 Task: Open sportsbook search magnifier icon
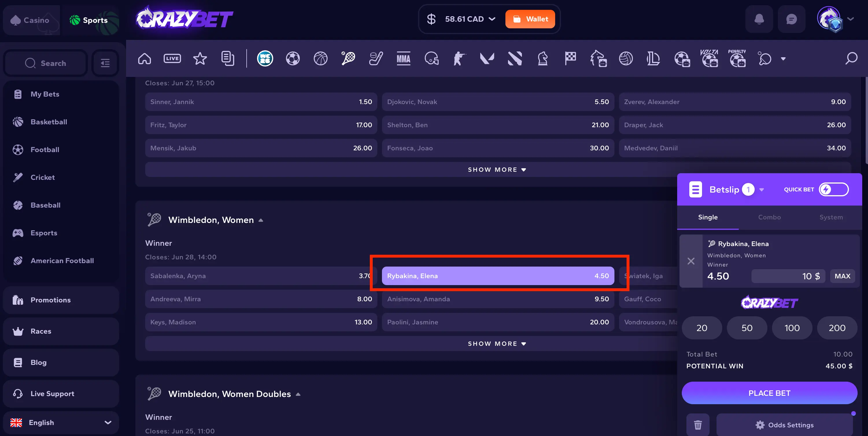851,58
